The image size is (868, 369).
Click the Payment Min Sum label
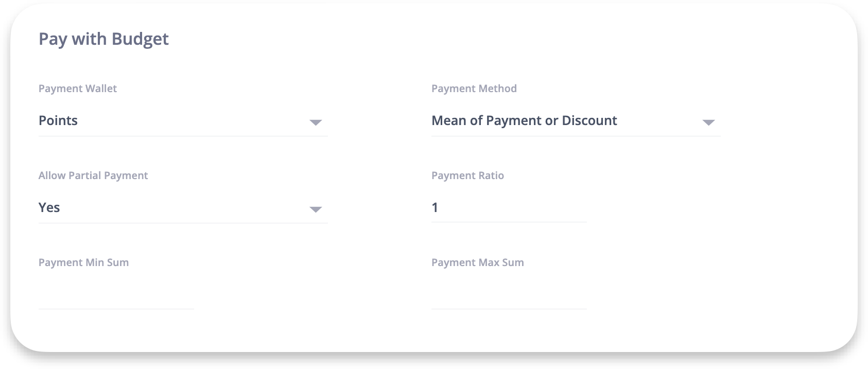click(83, 262)
